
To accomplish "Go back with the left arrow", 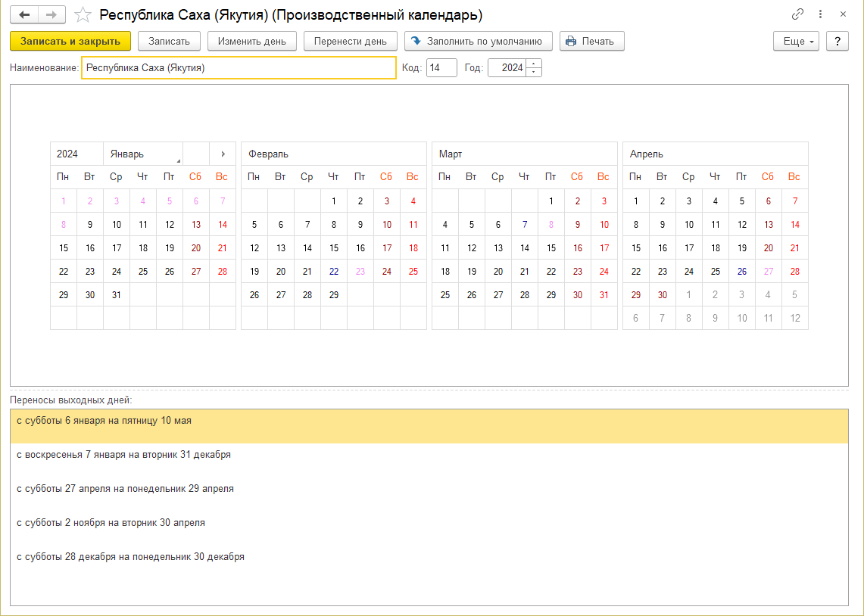I will click(x=24, y=15).
